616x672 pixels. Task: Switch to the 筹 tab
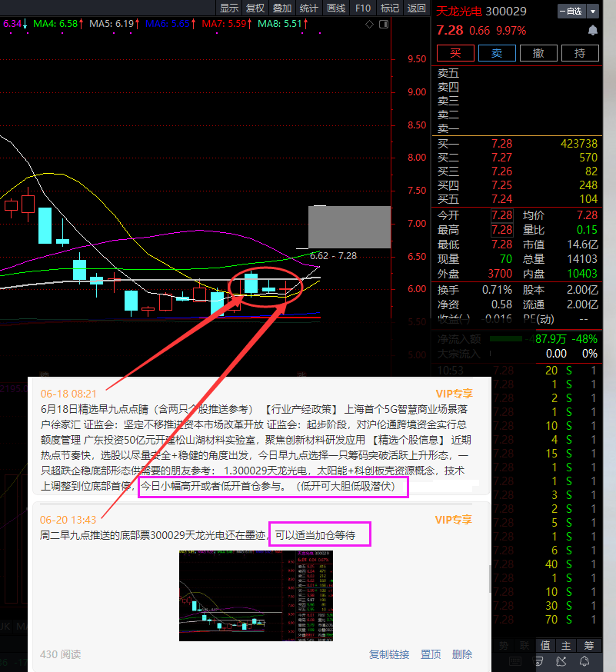click(x=589, y=645)
